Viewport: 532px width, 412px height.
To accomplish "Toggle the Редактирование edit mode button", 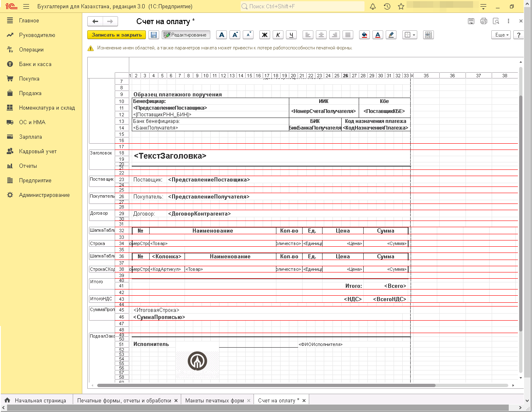I will click(186, 35).
